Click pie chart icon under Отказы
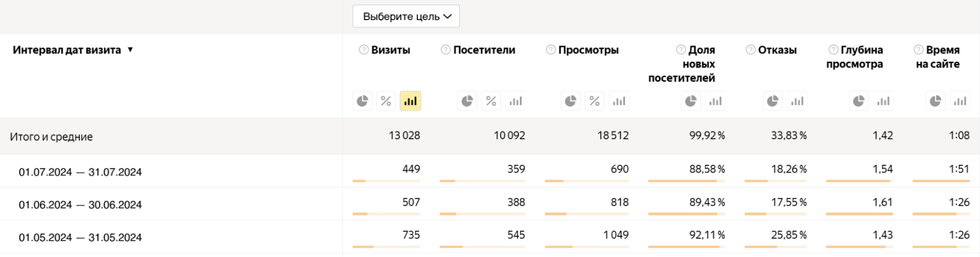 (773, 101)
